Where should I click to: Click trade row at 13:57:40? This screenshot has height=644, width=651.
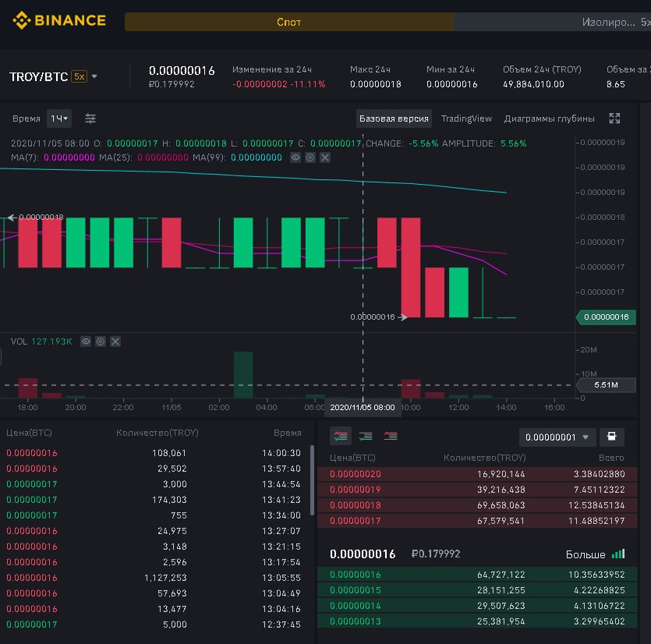tap(154, 469)
